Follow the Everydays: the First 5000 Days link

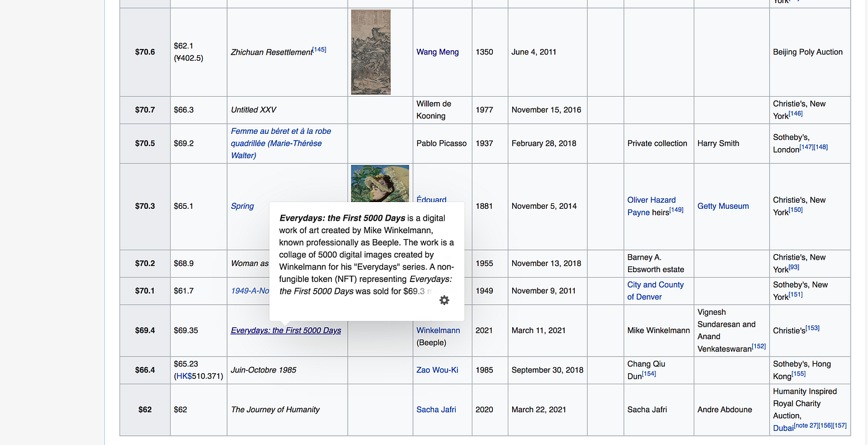tap(286, 330)
